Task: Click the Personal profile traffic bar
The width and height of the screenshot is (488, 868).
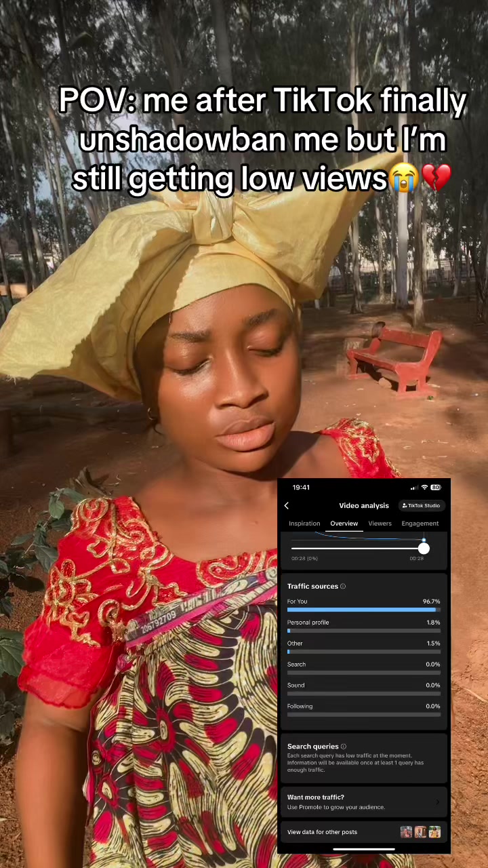Action: click(x=364, y=631)
